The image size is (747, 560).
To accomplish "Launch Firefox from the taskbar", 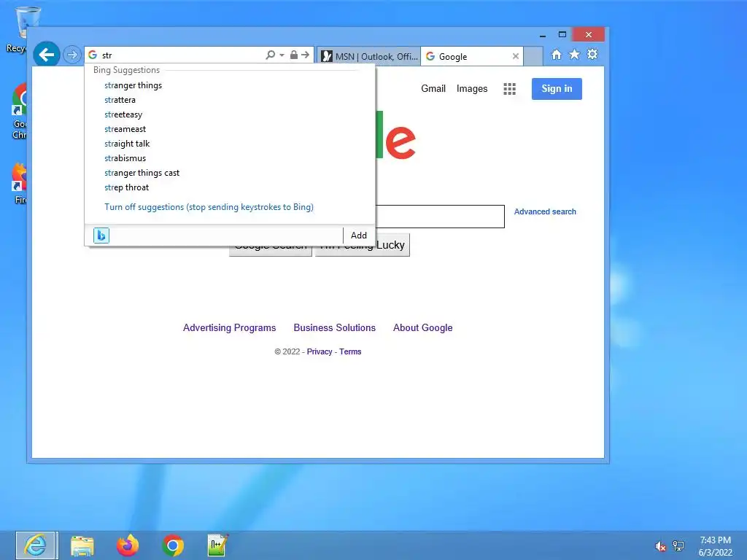I will [x=127, y=545].
